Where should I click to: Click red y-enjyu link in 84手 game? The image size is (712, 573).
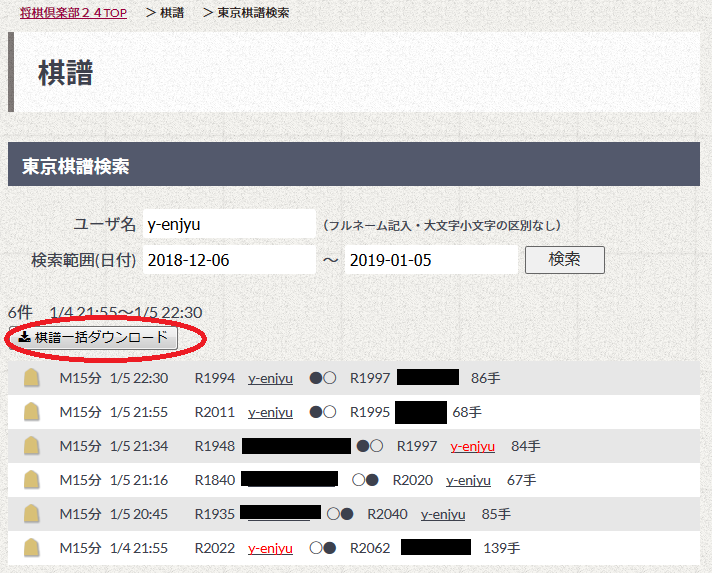click(472, 446)
